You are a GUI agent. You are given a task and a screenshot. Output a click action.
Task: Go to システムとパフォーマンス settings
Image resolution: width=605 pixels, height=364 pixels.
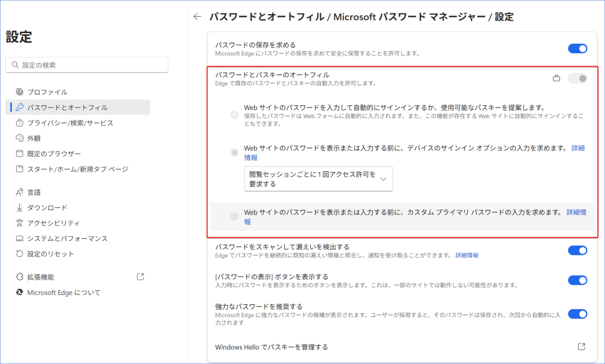[67, 238]
